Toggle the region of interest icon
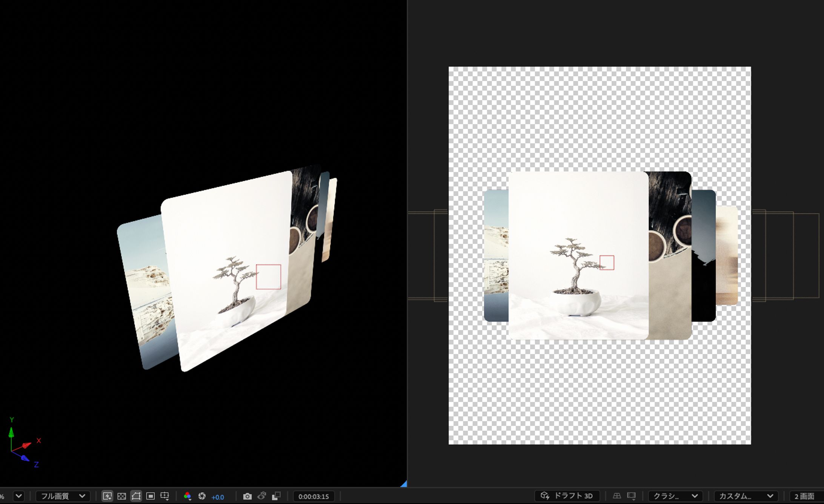824x504 pixels. pyautogui.click(x=150, y=496)
